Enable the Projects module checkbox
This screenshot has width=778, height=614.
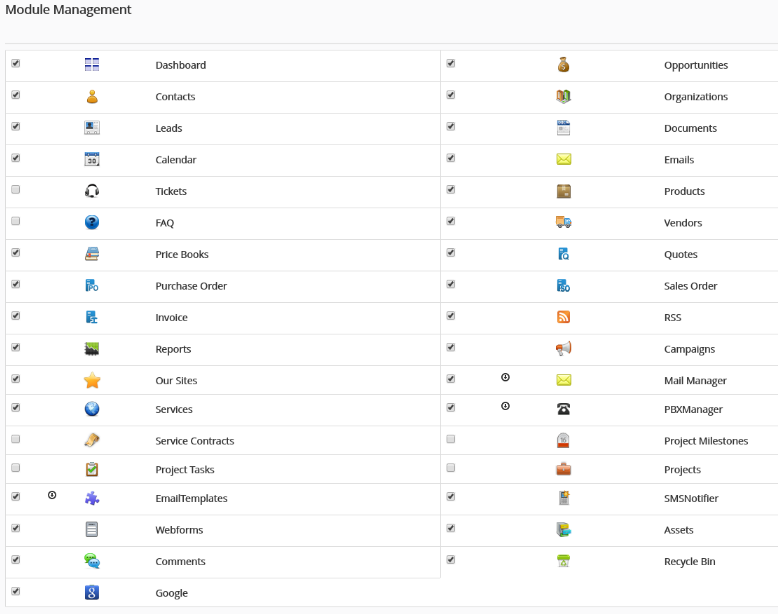[x=451, y=468]
